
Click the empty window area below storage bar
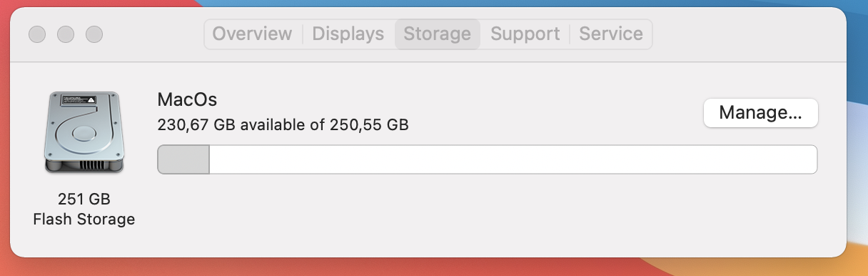click(485, 215)
